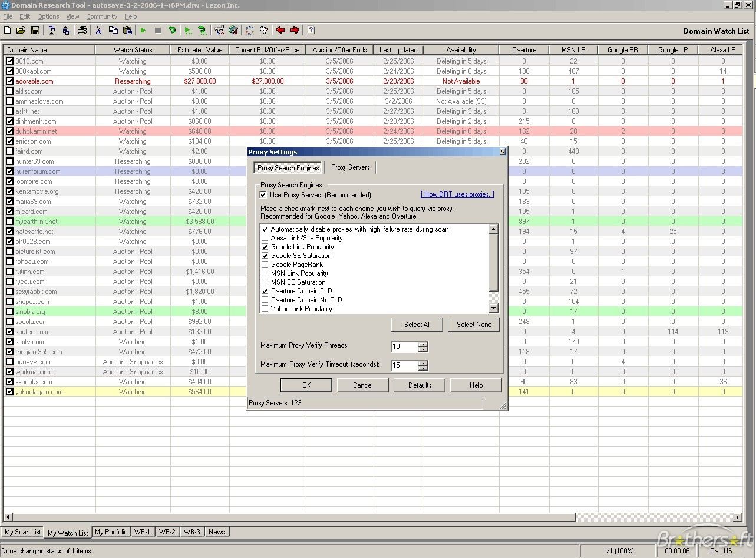The image size is (756, 558).
Task: Switch to the Proxy Servers tab
Action: pos(351,167)
